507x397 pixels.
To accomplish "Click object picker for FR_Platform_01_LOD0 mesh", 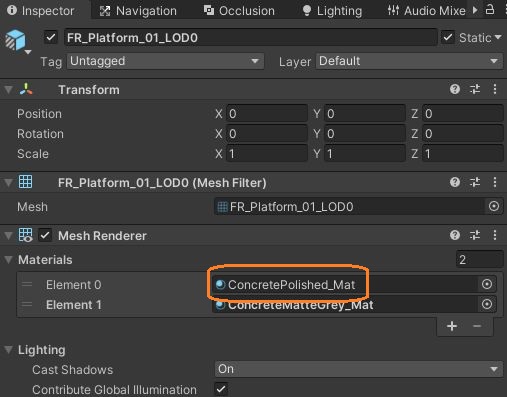I will point(494,206).
